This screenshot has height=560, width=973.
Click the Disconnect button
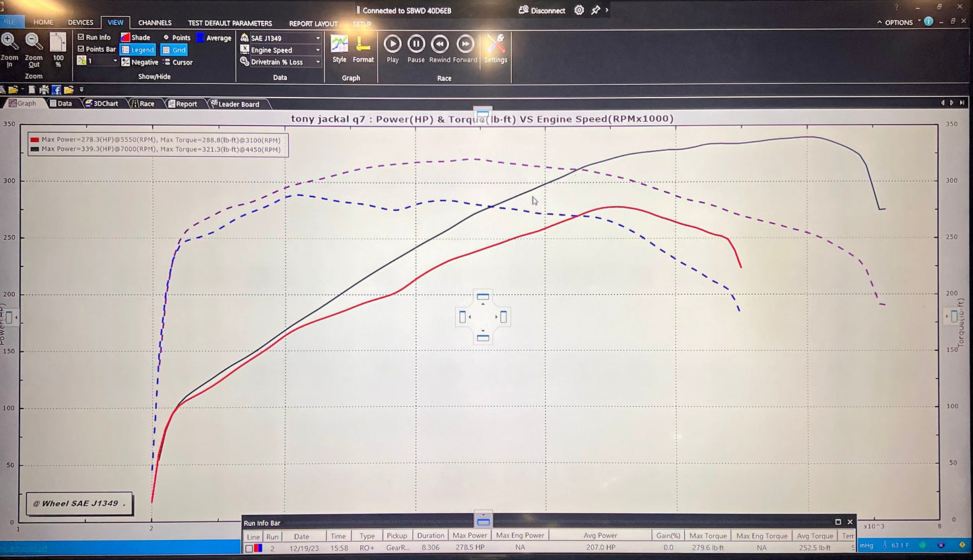tap(542, 10)
